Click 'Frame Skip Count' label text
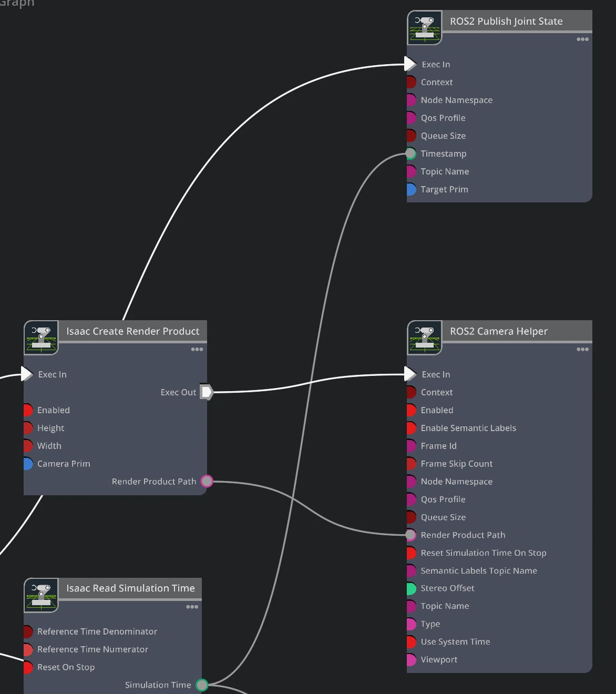Screen dimensions: 616x694 tap(457, 464)
